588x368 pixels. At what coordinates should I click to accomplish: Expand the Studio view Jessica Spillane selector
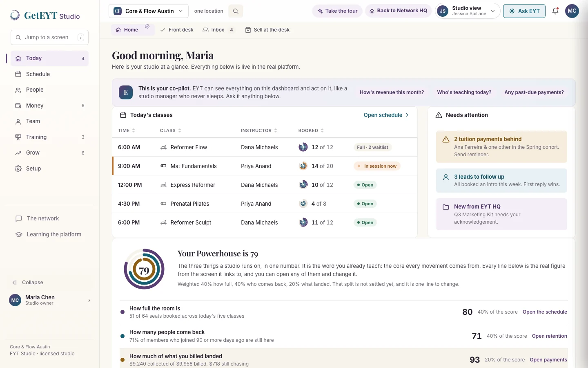468,11
